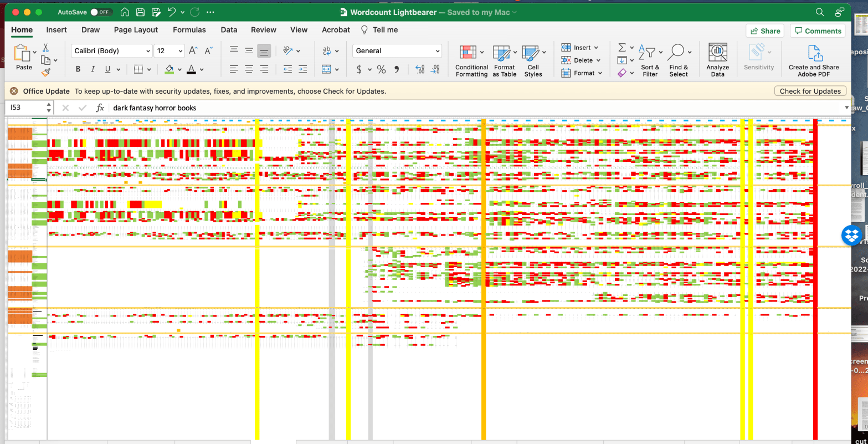Click Create and Share Adobe PDF
Image resolution: width=868 pixels, height=444 pixels.
(x=814, y=61)
